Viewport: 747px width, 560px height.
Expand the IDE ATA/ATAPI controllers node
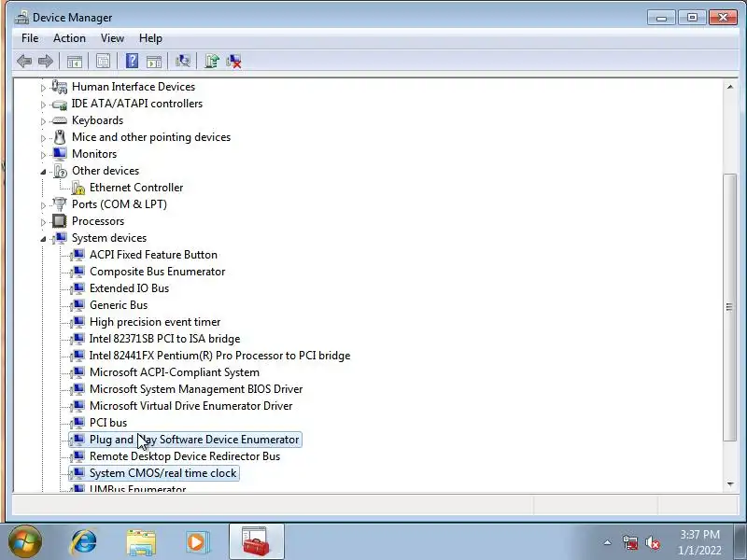tap(43, 105)
